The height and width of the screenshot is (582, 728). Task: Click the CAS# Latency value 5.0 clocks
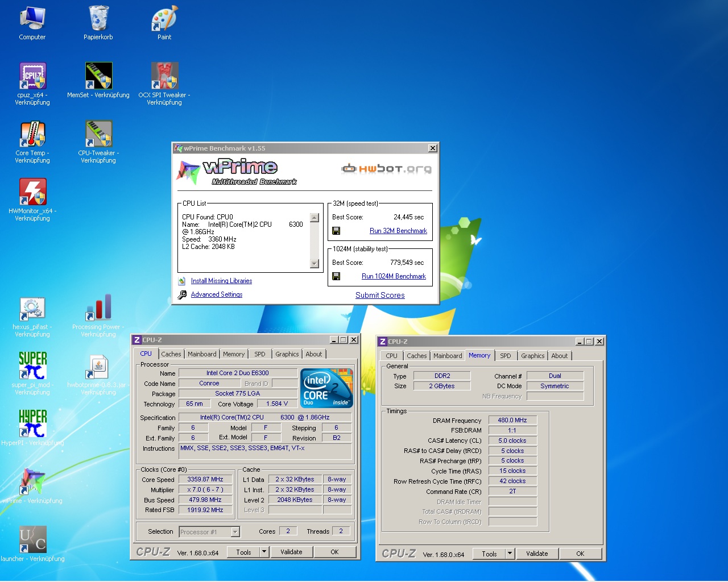click(x=512, y=440)
